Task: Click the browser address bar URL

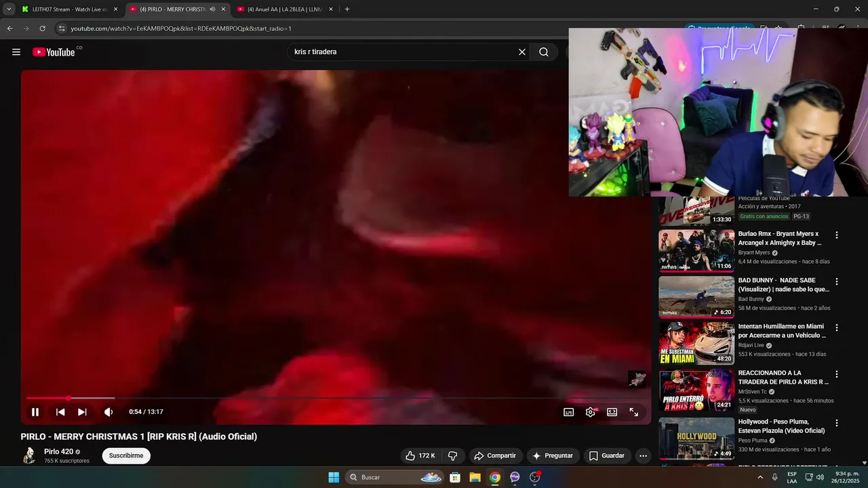Action: [181, 28]
